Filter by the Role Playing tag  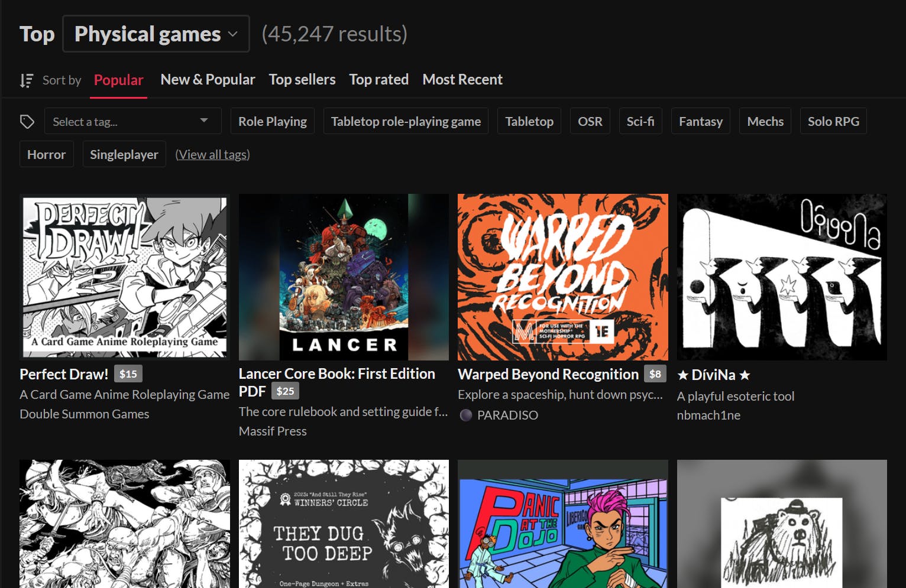(x=273, y=122)
